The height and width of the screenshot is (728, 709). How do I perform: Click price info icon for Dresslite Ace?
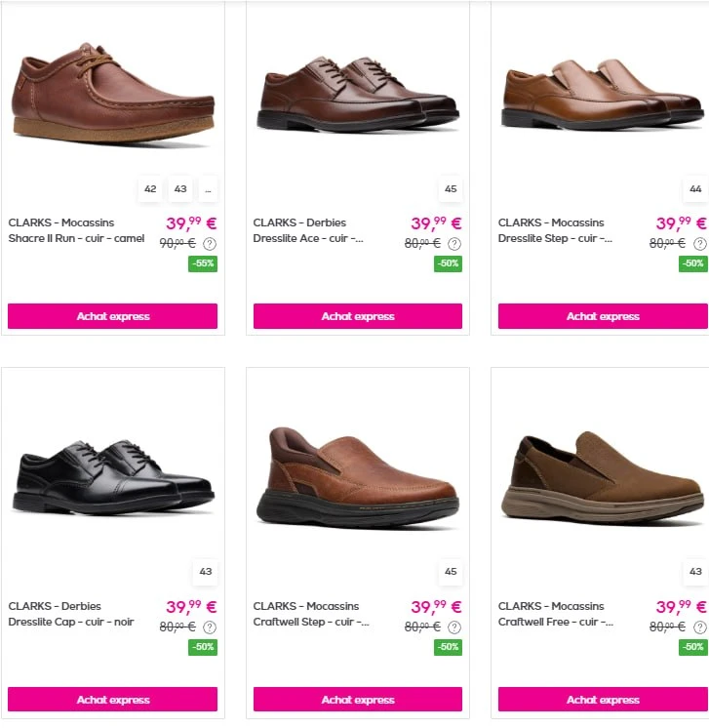pyautogui.click(x=454, y=243)
